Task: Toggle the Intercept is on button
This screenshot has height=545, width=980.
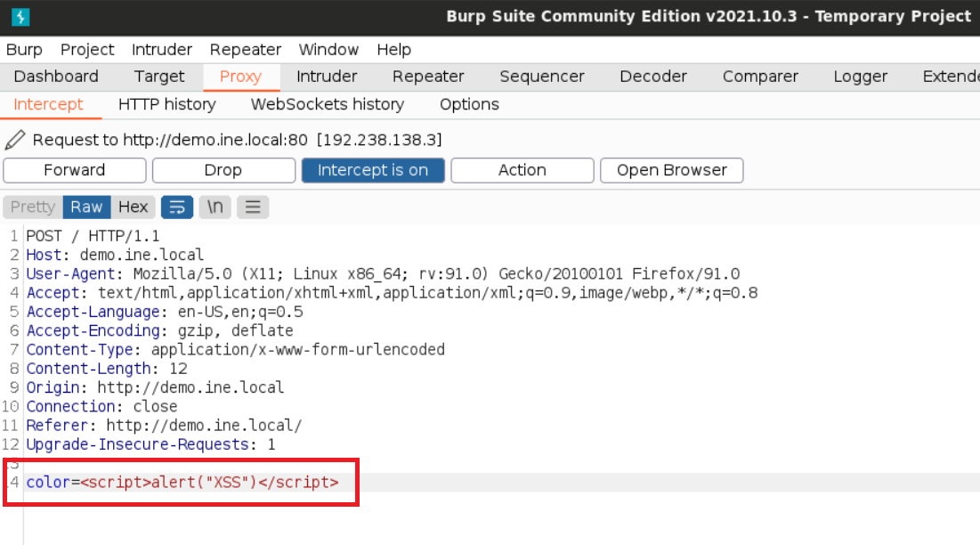Action: click(x=373, y=170)
